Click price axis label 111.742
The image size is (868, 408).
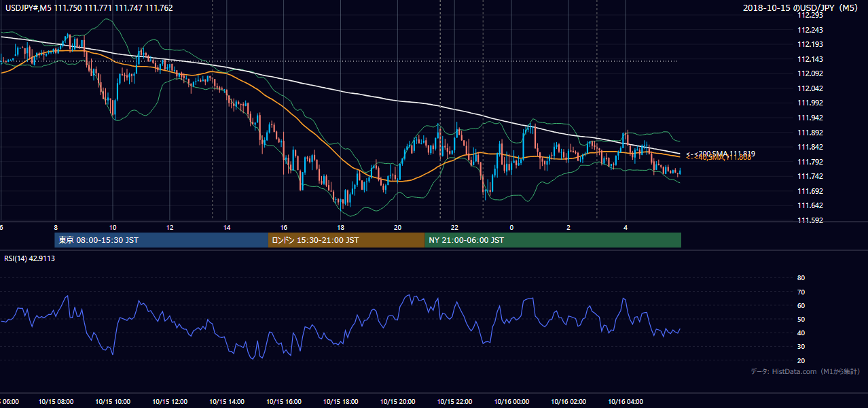click(812, 177)
